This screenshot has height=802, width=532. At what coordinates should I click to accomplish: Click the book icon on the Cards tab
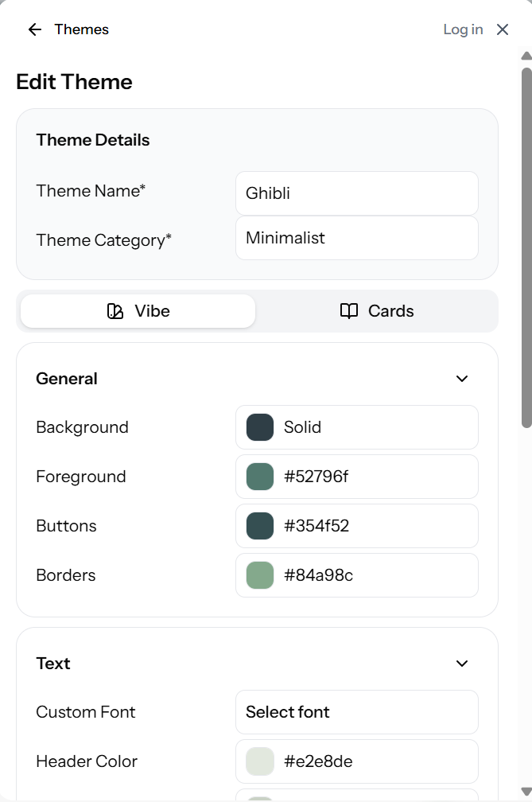[349, 311]
